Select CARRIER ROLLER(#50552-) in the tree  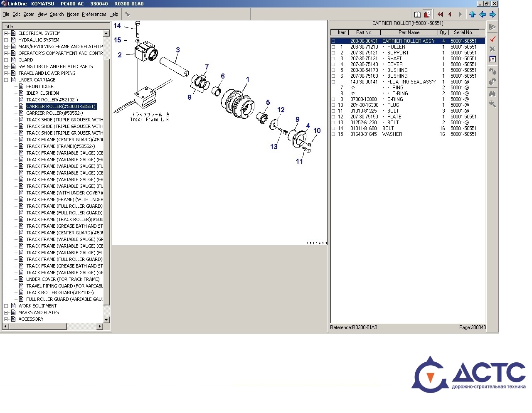pyautogui.click(x=54, y=113)
